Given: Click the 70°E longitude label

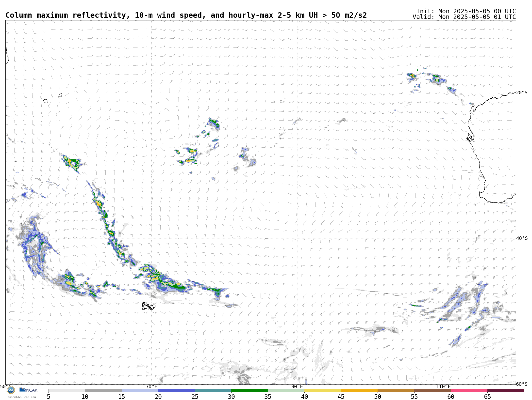Looking at the screenshot, I should tap(151, 386).
